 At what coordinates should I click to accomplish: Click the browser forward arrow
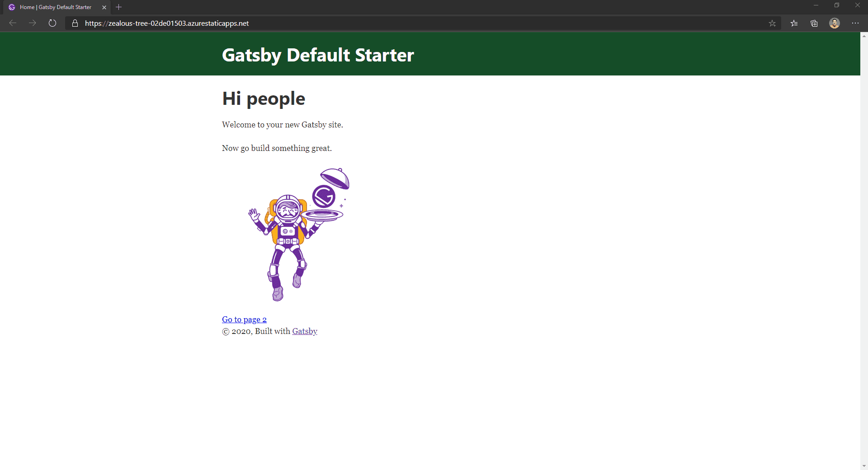point(33,23)
